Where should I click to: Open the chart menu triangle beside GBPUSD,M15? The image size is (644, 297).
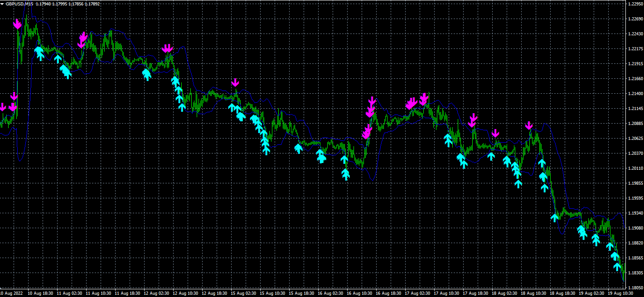[x=2, y=4]
